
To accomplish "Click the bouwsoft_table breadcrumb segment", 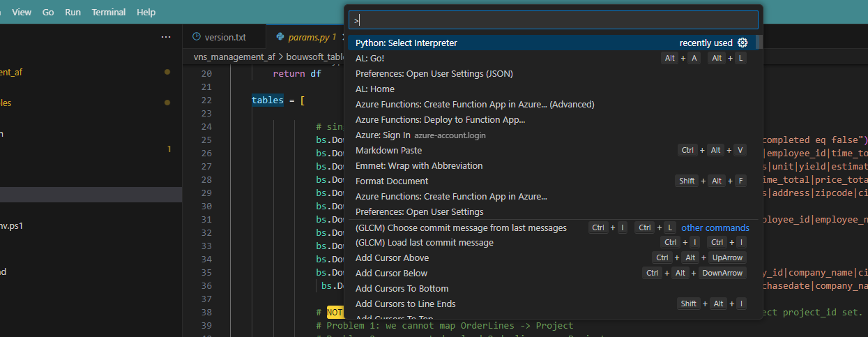I will click(316, 57).
